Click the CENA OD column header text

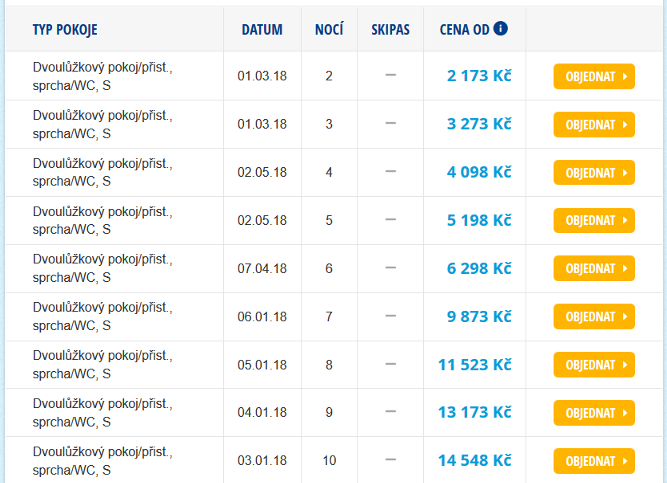coord(465,29)
